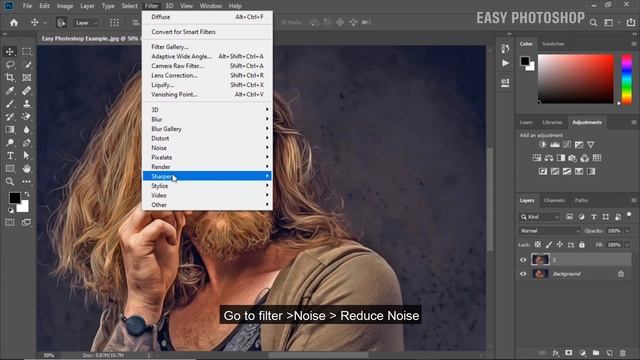Select the Rectangular Marquee tool
Screen dimensions: 640x360
coord(27,51)
